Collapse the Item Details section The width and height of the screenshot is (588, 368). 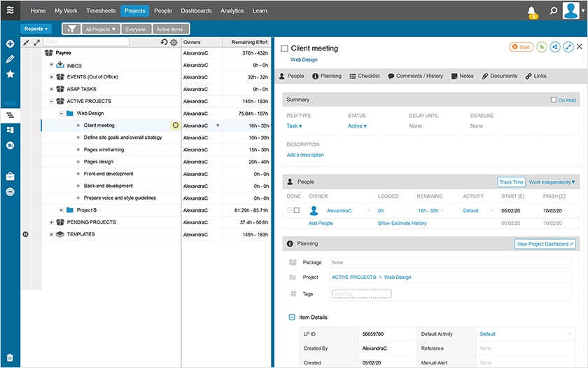pos(292,318)
